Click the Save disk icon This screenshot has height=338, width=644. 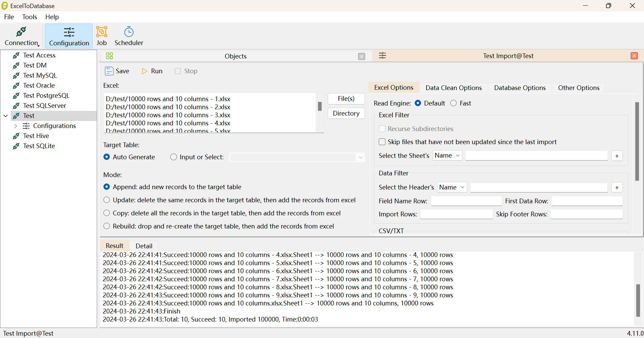click(x=109, y=71)
